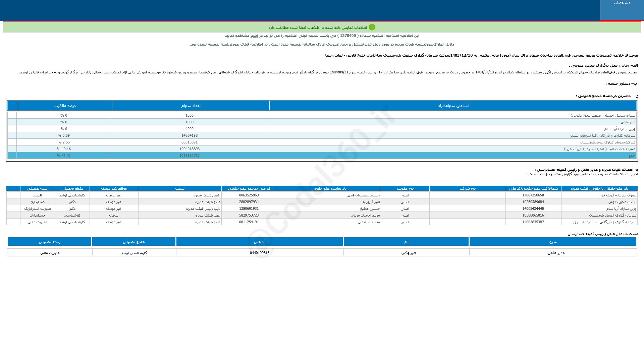644x362 pixels.
Task: Click national code 0063525968
Action: [249, 195]
